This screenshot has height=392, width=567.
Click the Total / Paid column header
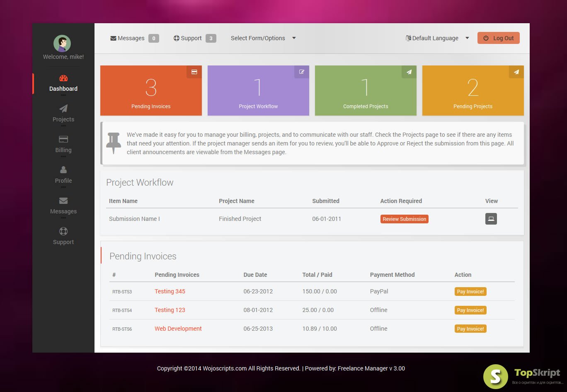[317, 275]
